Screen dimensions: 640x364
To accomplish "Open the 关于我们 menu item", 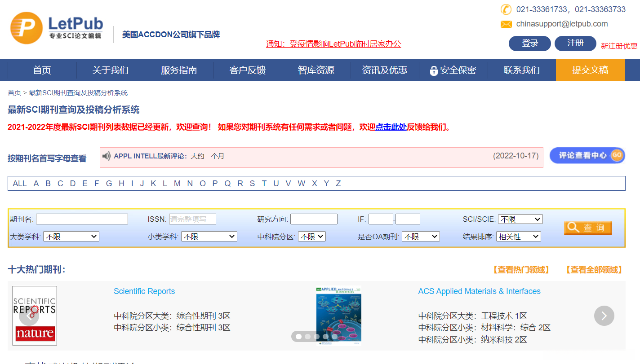I will [x=111, y=70].
